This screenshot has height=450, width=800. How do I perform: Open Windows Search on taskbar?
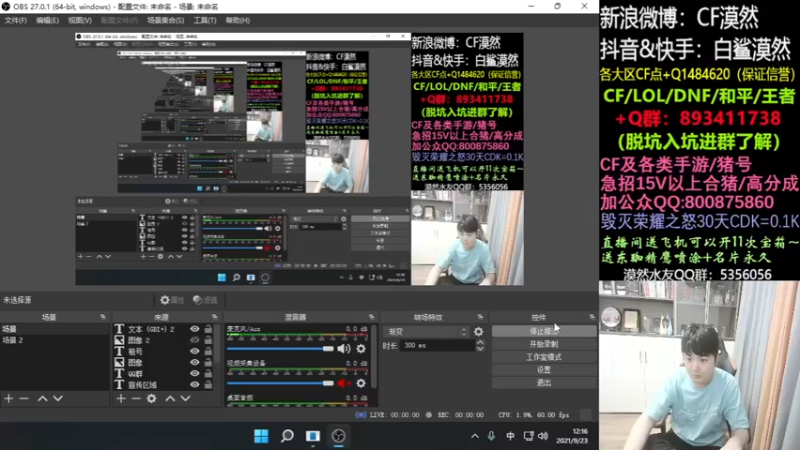(x=287, y=436)
